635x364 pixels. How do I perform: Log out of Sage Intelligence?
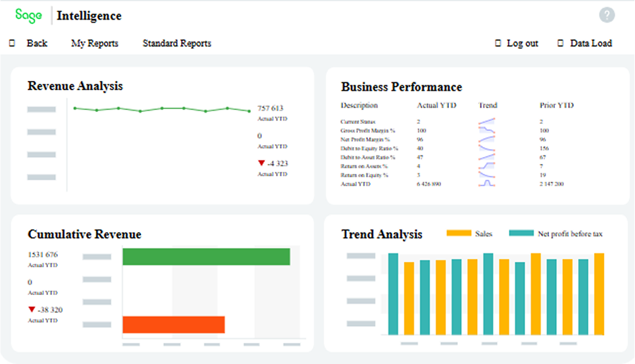pos(522,43)
